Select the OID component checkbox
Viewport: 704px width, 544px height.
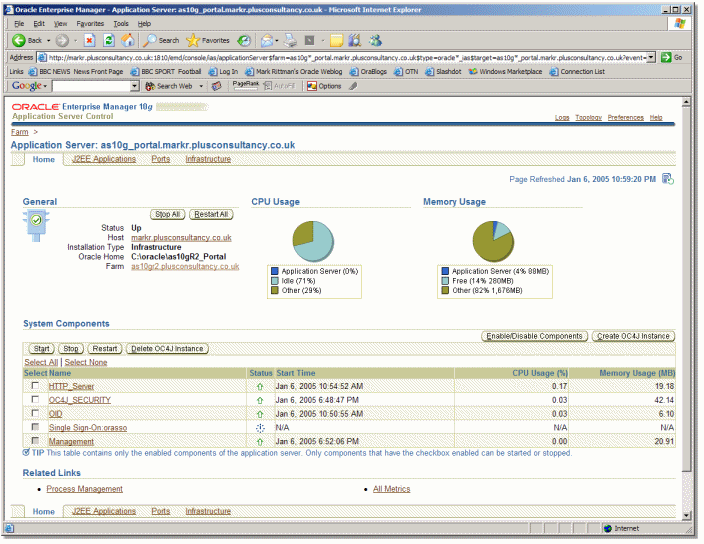click(36, 414)
